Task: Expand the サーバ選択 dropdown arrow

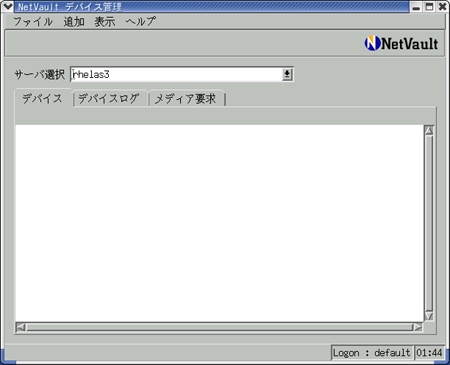Action: 287,74
